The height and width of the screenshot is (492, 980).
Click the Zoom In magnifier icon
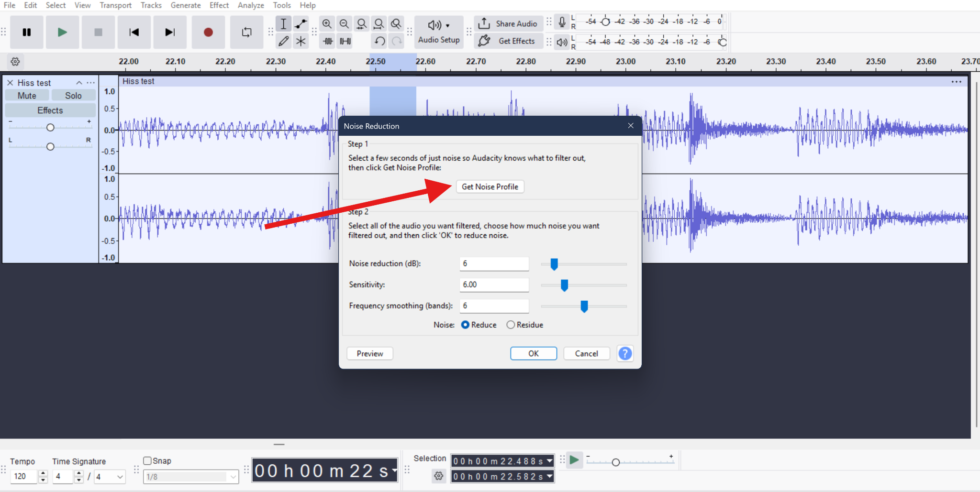tap(327, 23)
